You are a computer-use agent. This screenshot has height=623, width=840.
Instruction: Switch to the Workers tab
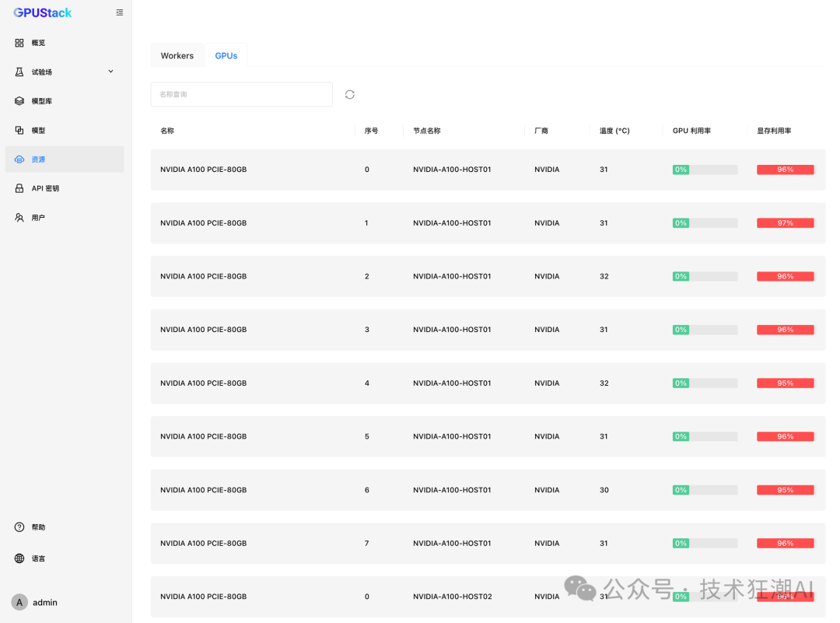click(x=177, y=56)
